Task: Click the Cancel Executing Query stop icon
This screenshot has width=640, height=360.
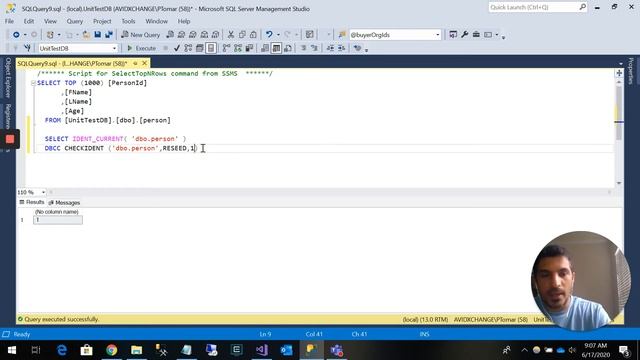Action: tap(165, 48)
